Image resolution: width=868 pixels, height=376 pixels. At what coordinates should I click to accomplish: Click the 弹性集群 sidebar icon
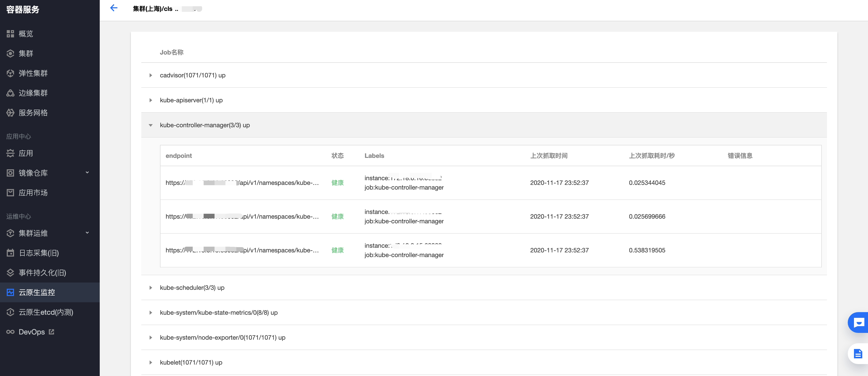[x=10, y=73]
